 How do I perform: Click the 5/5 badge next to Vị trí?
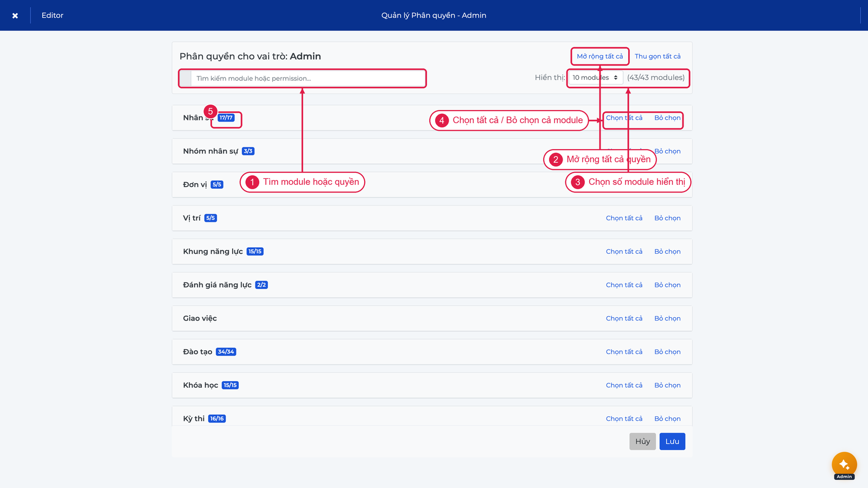point(210,218)
